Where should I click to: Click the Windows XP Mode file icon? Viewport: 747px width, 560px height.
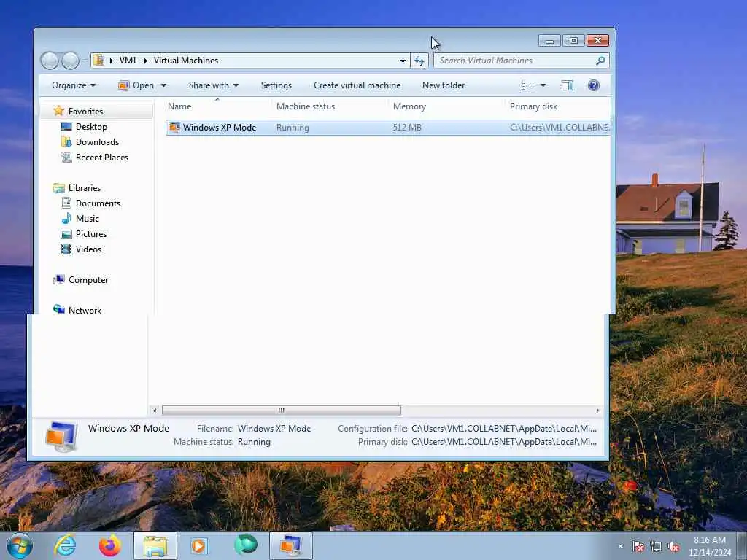point(174,127)
